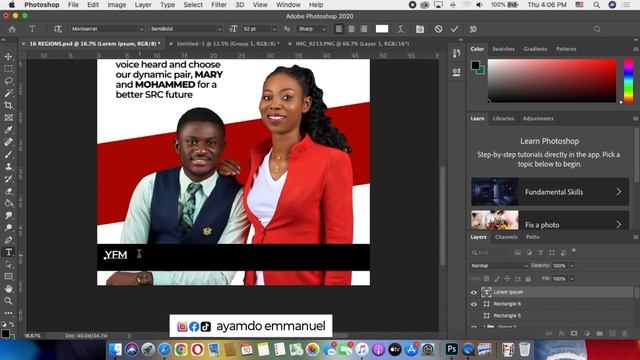
Task: Switch to the Adjustments tab
Action: pos(538,118)
